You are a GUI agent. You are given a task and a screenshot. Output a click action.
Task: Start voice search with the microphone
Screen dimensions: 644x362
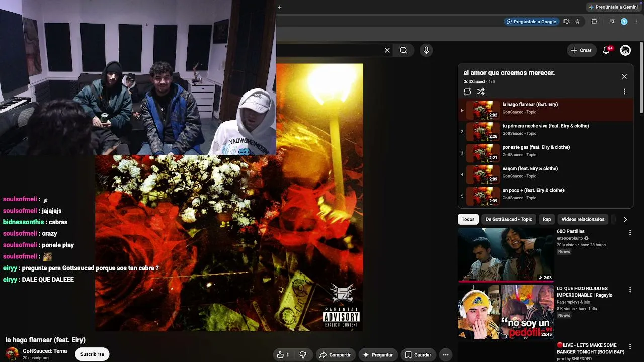point(426,50)
